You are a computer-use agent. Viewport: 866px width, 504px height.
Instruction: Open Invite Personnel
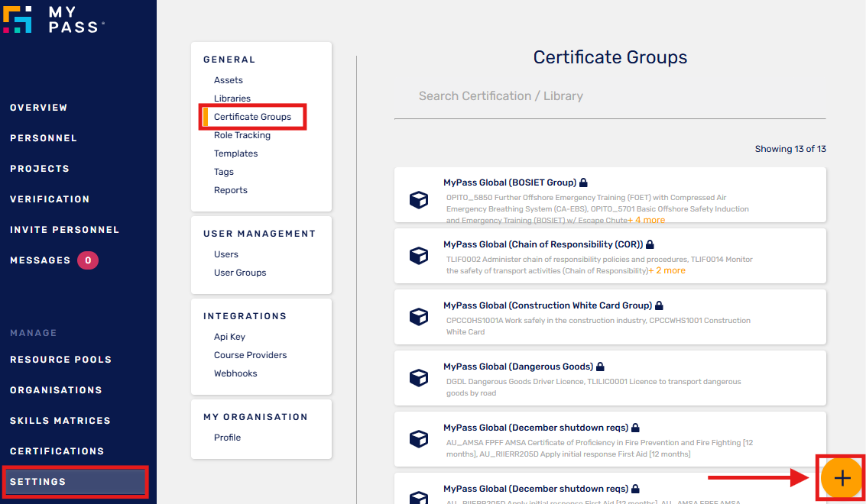pos(65,230)
